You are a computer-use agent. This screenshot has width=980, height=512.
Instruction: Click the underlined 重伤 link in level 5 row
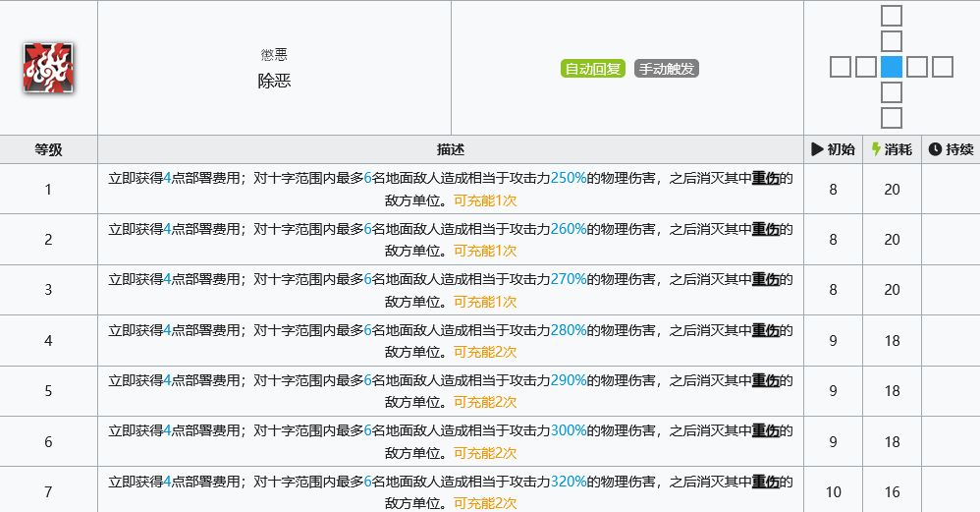coord(765,380)
